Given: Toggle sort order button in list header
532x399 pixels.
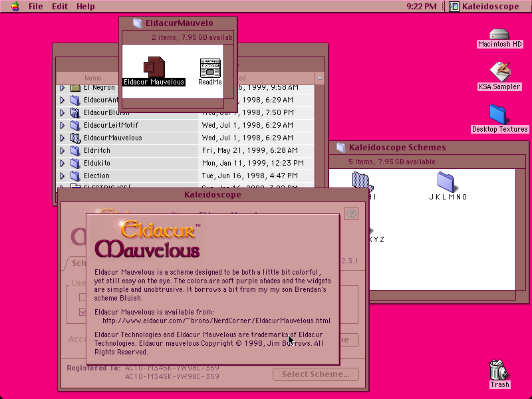Looking at the screenshot, I should (x=320, y=78).
